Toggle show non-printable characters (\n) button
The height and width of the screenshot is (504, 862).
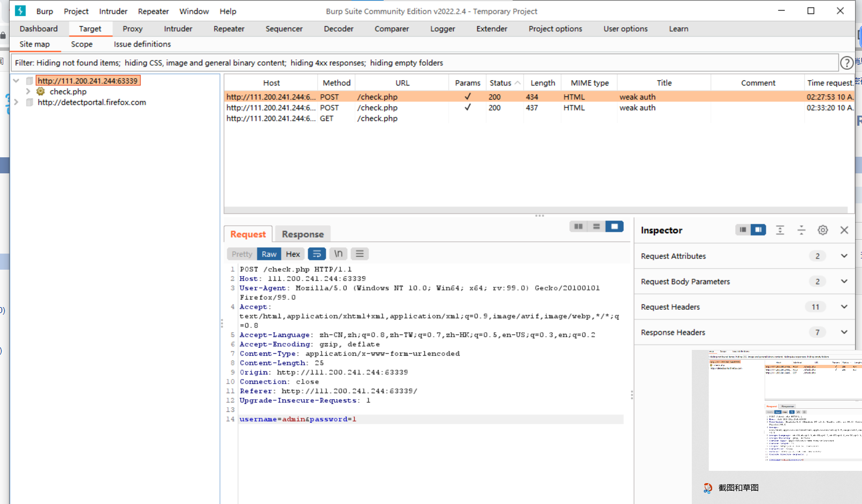pyautogui.click(x=338, y=254)
